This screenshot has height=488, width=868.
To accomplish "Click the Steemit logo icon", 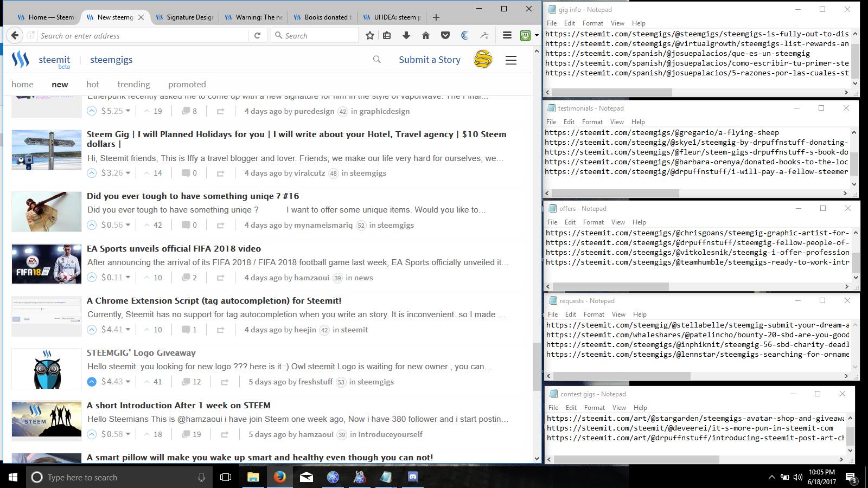I will click(21, 60).
